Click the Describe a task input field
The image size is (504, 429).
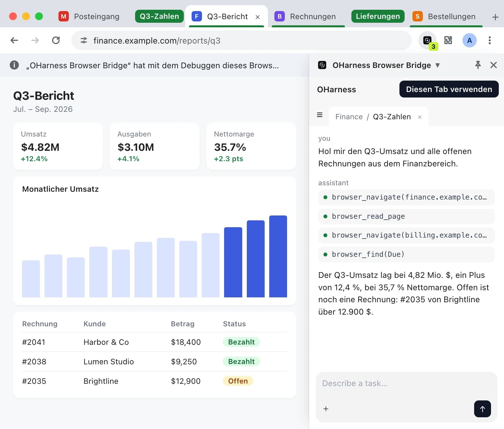pyautogui.click(x=406, y=383)
